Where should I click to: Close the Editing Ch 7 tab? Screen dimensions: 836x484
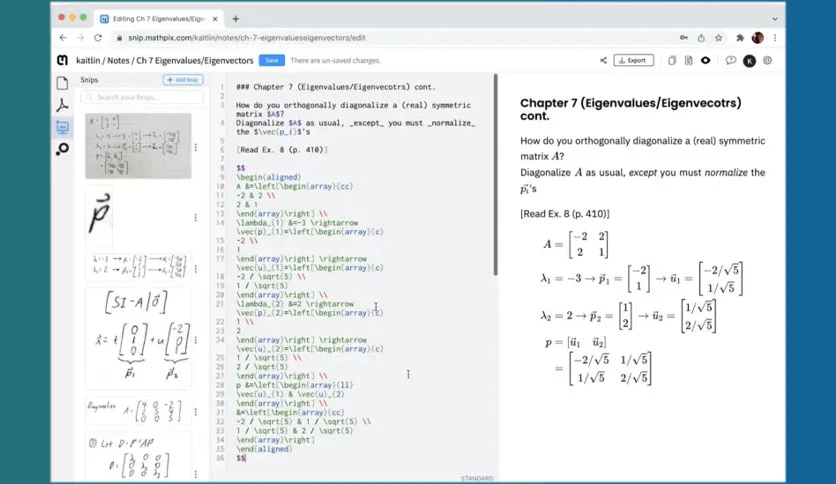click(x=215, y=19)
